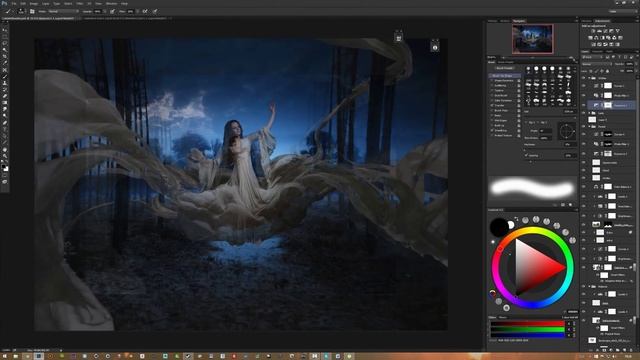This screenshot has height=360, width=640.
Task: Switch to the Brush Presets tab
Action: click(x=506, y=62)
